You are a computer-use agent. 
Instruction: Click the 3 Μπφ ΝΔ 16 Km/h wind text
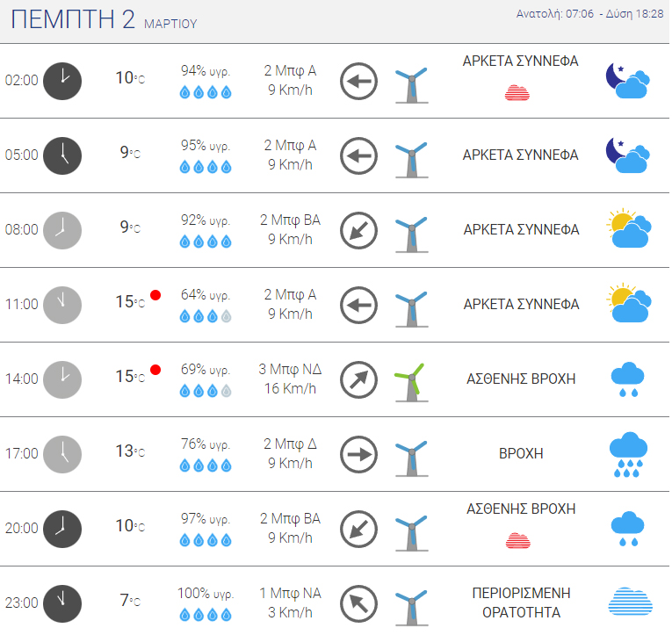290,379
